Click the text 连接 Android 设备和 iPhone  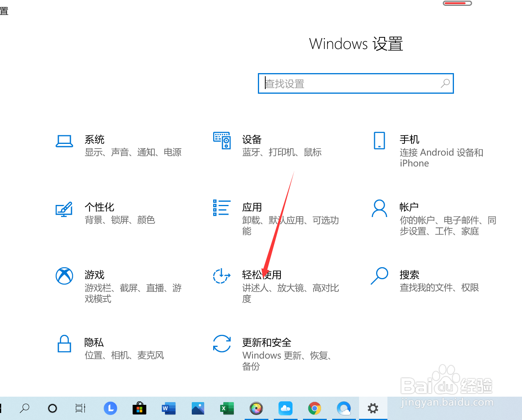(441, 157)
